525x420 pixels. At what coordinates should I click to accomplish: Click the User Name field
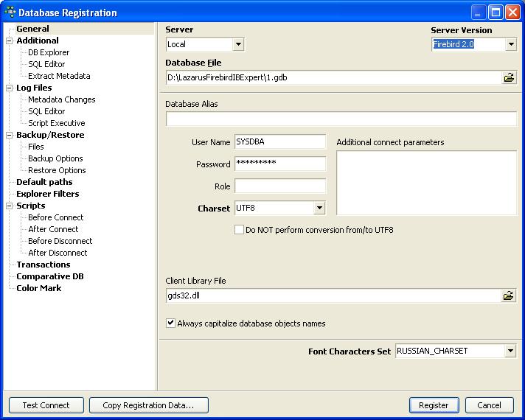pos(280,141)
